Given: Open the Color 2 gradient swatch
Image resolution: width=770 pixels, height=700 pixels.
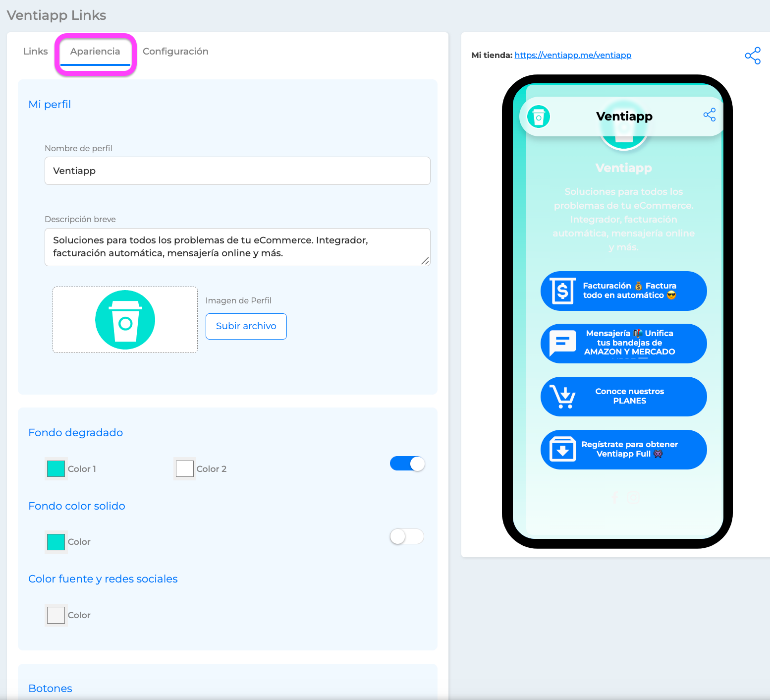Looking at the screenshot, I should click(185, 468).
